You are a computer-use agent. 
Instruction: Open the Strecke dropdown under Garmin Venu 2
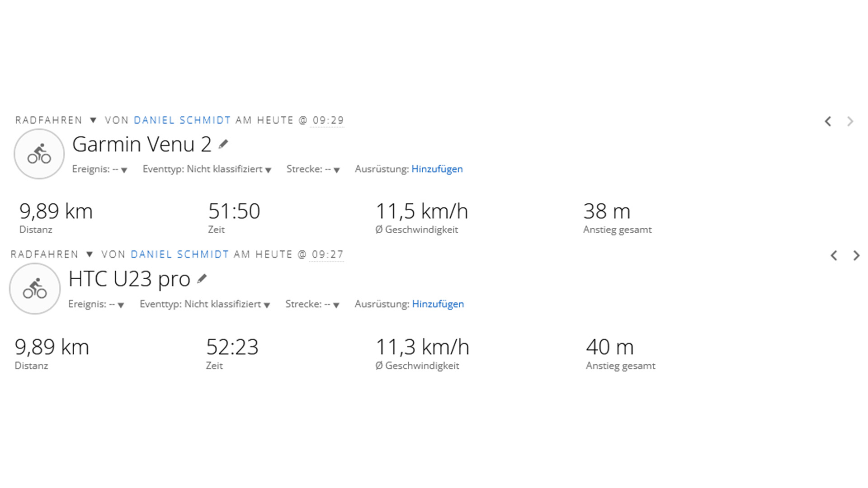click(x=336, y=170)
